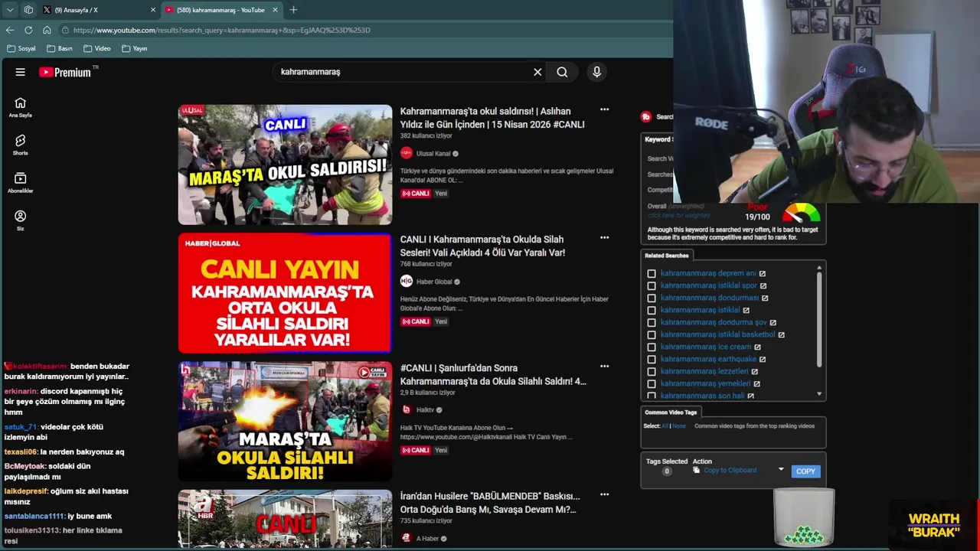Open the 'kahramanmaraş yemekleri' related search
This screenshot has height=551, width=980.
pos(705,383)
